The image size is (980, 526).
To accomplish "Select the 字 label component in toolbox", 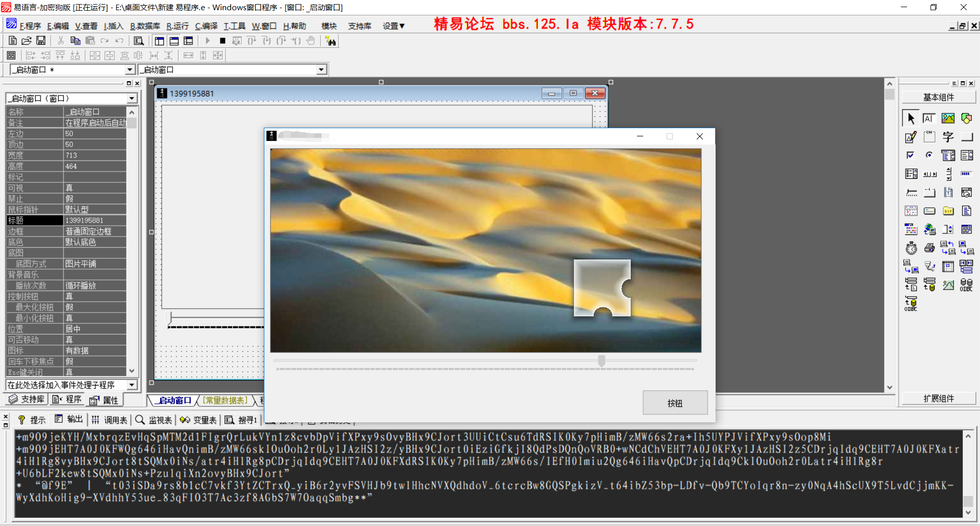I will pos(948,137).
